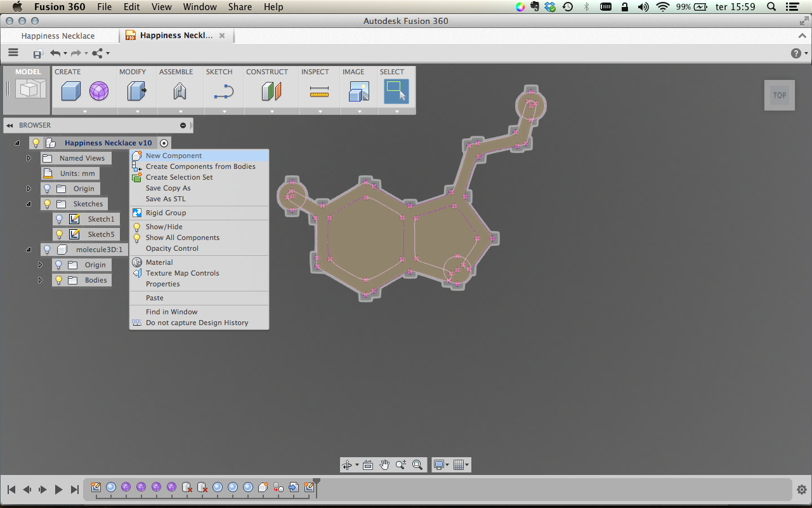Collapse the molecule3D:1 component node

[29, 250]
